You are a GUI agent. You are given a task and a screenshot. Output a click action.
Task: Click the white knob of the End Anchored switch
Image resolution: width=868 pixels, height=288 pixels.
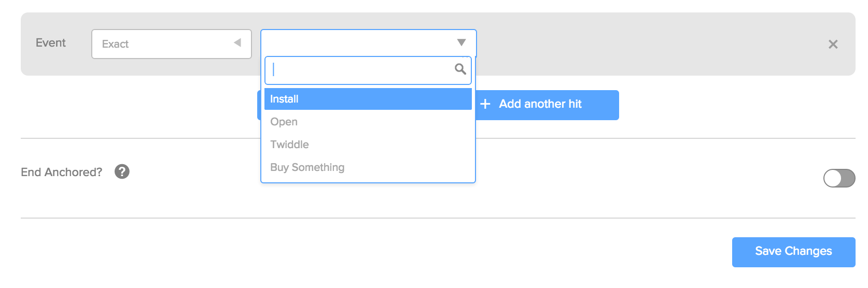[x=833, y=178]
